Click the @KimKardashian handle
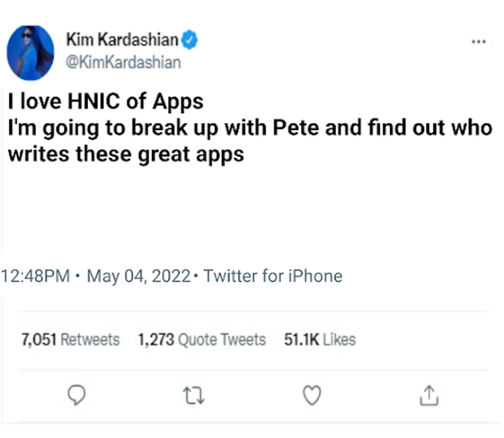Image resolution: width=504 pixels, height=438 pixels. click(123, 63)
